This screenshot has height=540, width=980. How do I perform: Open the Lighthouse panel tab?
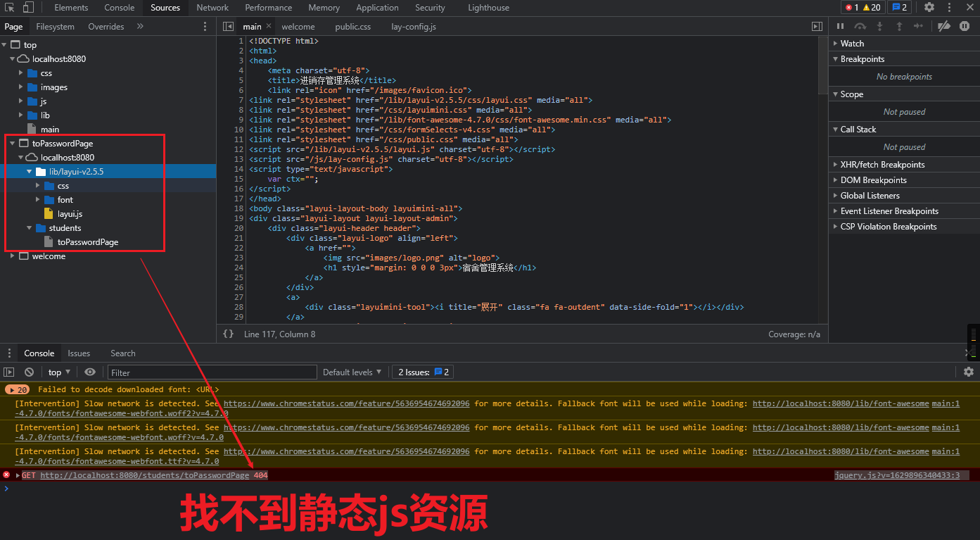(x=488, y=8)
